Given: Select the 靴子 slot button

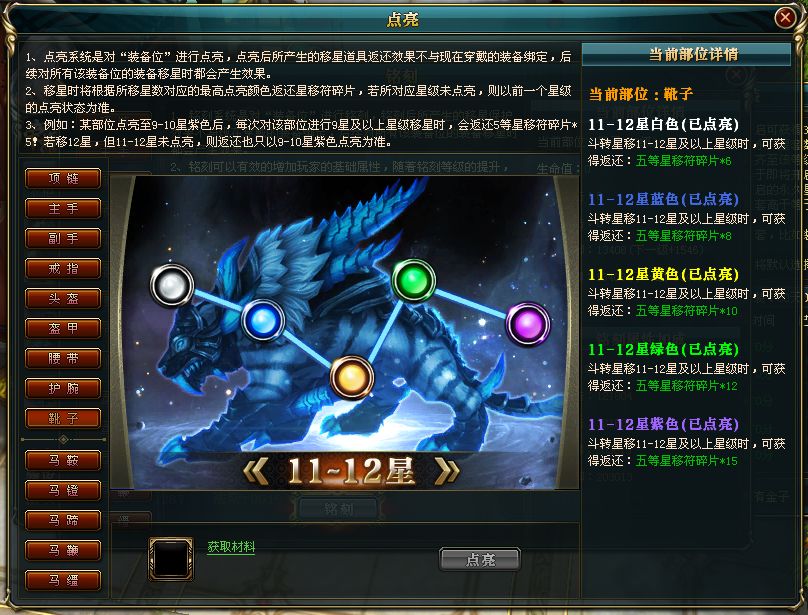Looking at the screenshot, I should click(x=63, y=418).
